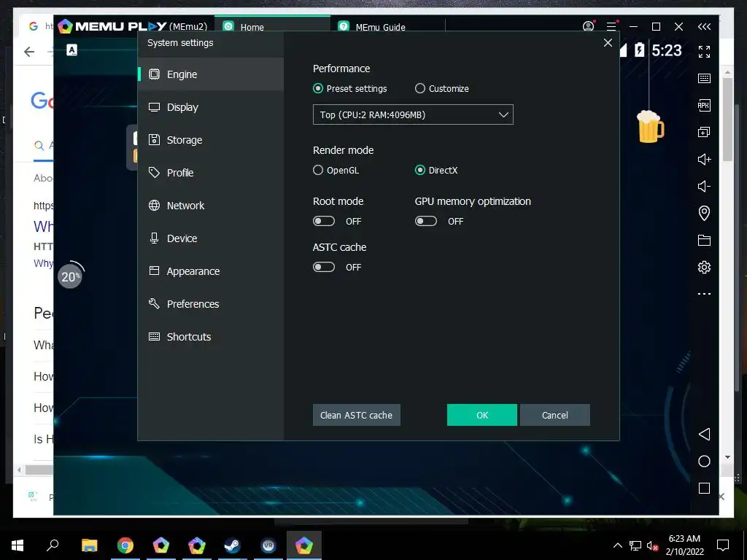747x560 pixels.
Task: Click the muted speaker tray icon
Action: (x=652, y=545)
